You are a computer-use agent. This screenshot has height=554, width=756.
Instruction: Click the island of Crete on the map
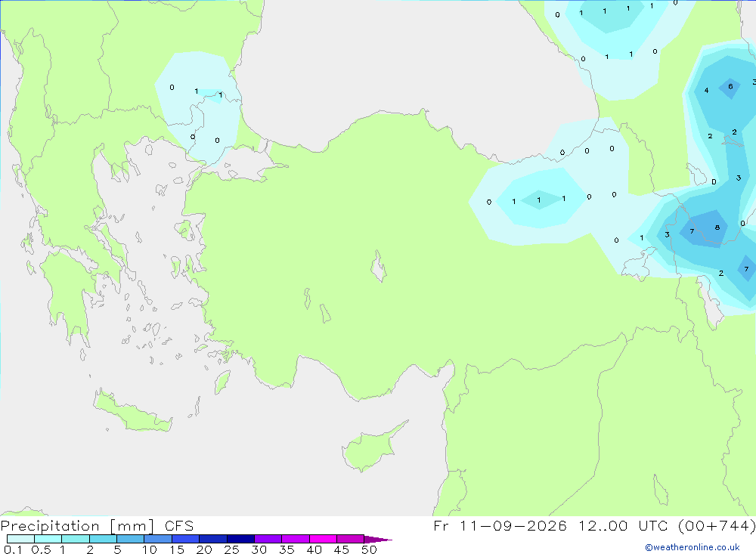click(x=131, y=412)
